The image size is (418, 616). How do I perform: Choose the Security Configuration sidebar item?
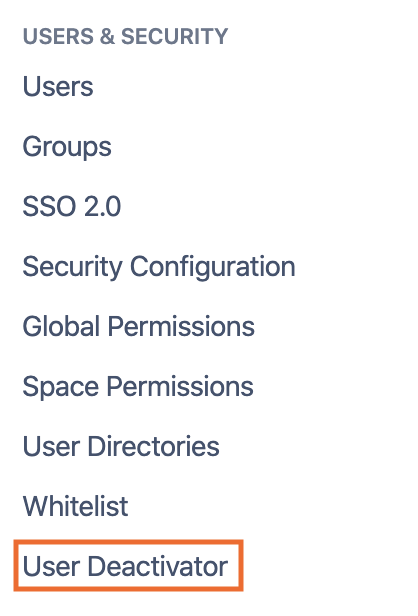tap(159, 267)
